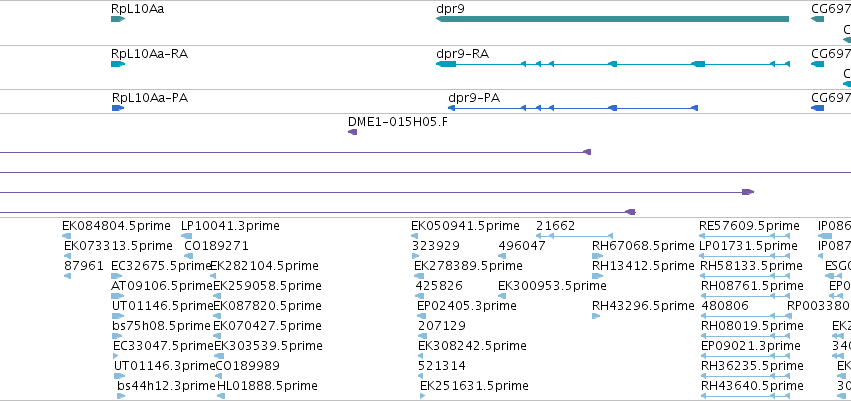Click the 87961 EST arrow glyph
851x401 pixels.
67,276
